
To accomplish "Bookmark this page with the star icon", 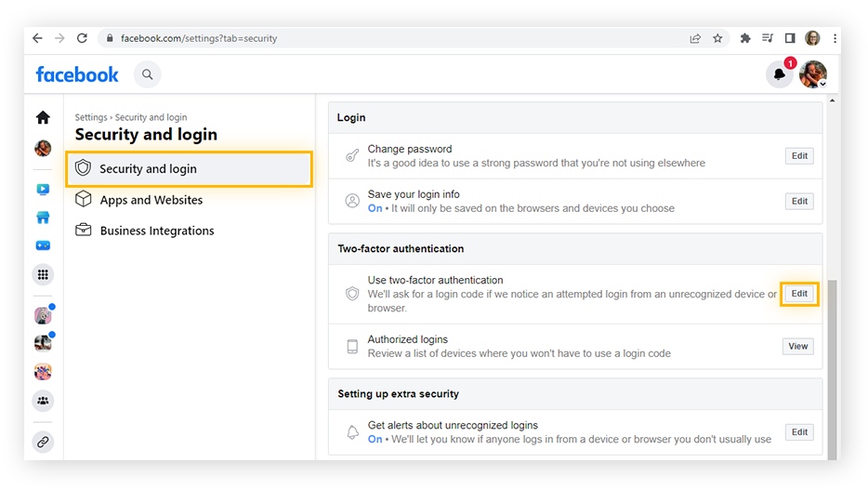I will pos(717,38).
